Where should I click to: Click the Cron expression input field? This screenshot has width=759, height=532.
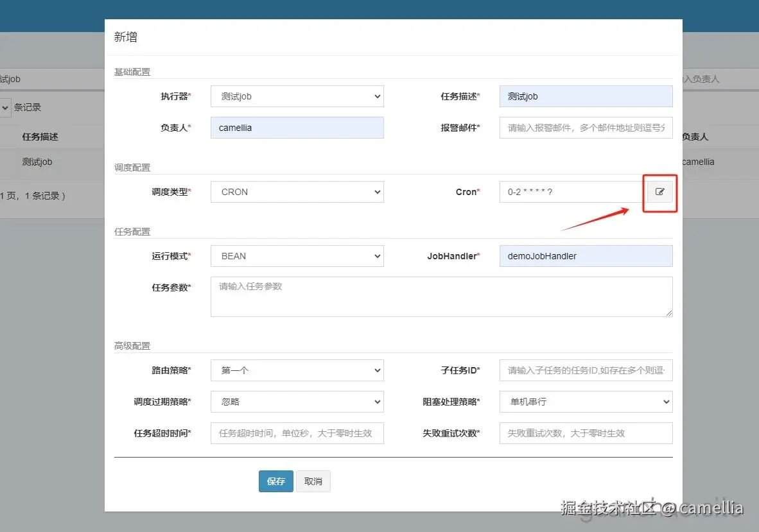pos(573,192)
